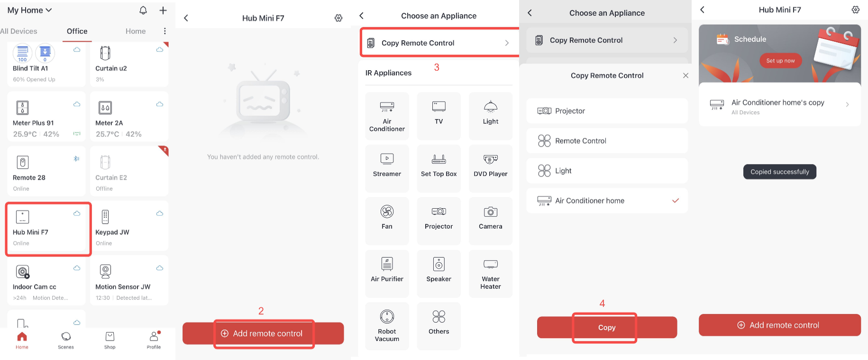The width and height of the screenshot is (868, 360).
Task: Open the three-dot overflow menu beside Home tab
Action: (164, 31)
